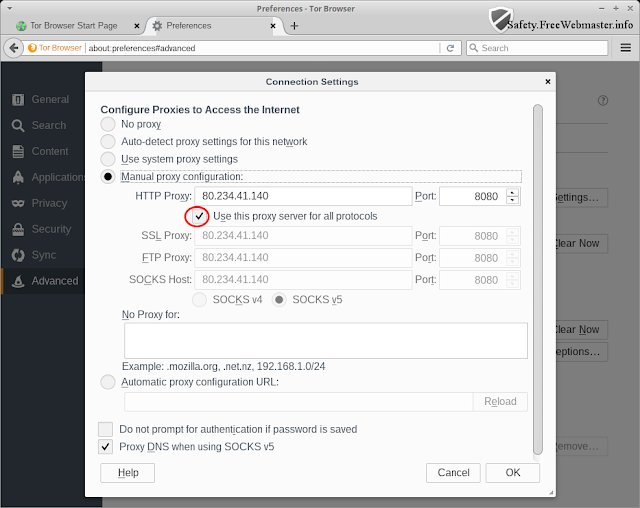Click the FTP Proxy address field
The image size is (640, 508).
(303, 258)
